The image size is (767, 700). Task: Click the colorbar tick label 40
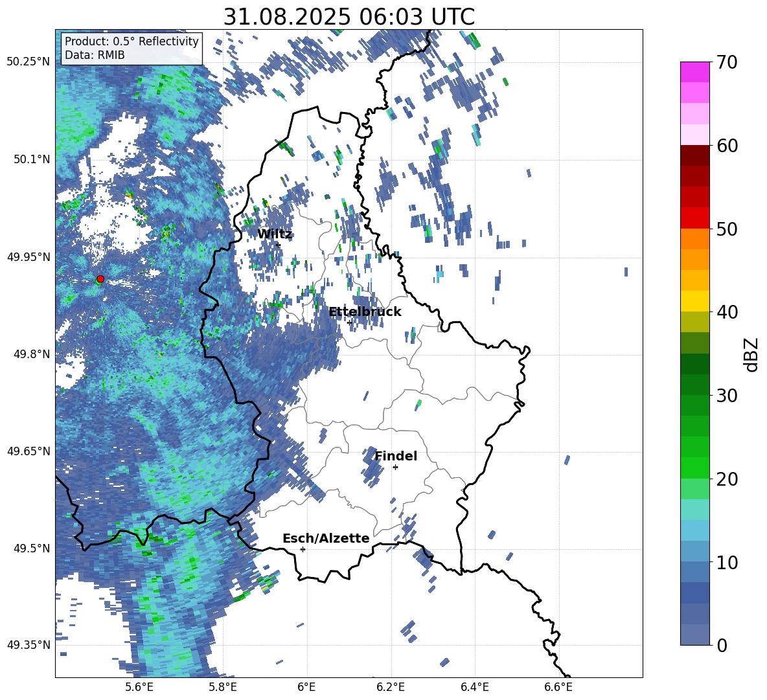pos(727,312)
